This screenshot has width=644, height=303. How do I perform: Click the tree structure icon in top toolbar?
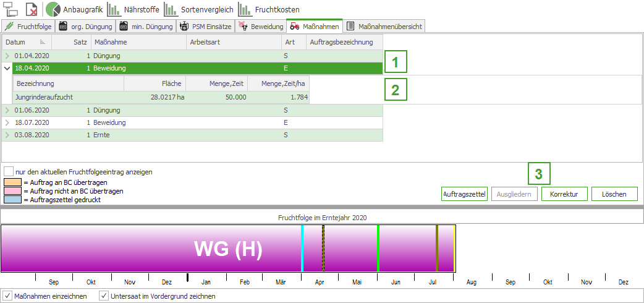coord(10,9)
